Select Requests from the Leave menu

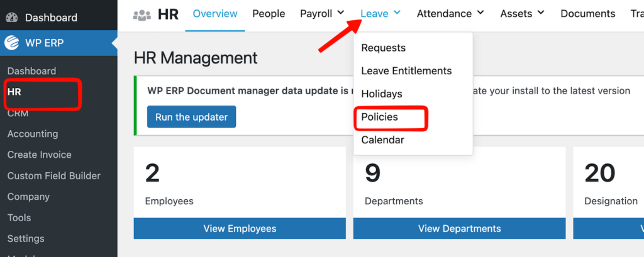point(383,48)
